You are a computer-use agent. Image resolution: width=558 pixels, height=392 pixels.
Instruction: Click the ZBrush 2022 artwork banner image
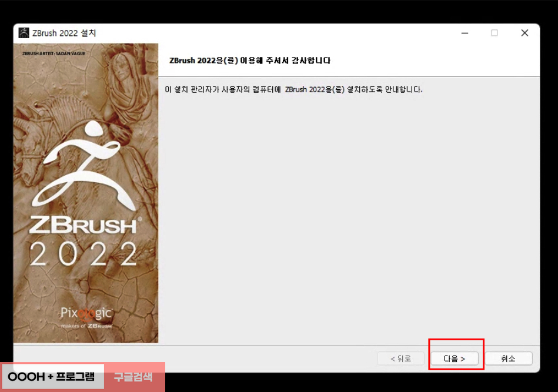tap(86, 193)
